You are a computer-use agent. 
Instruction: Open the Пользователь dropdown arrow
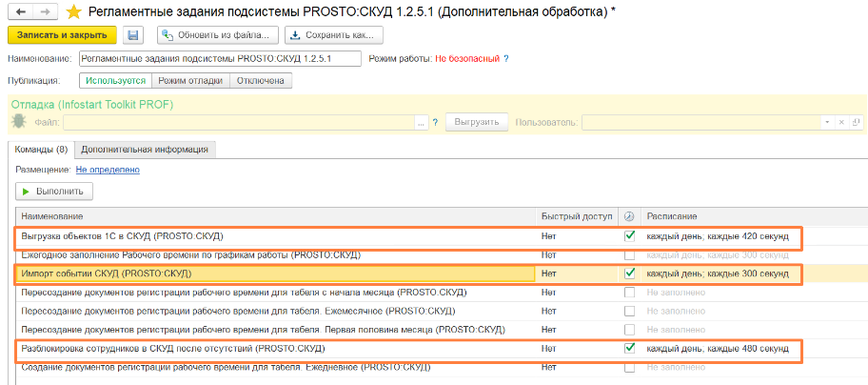click(828, 122)
